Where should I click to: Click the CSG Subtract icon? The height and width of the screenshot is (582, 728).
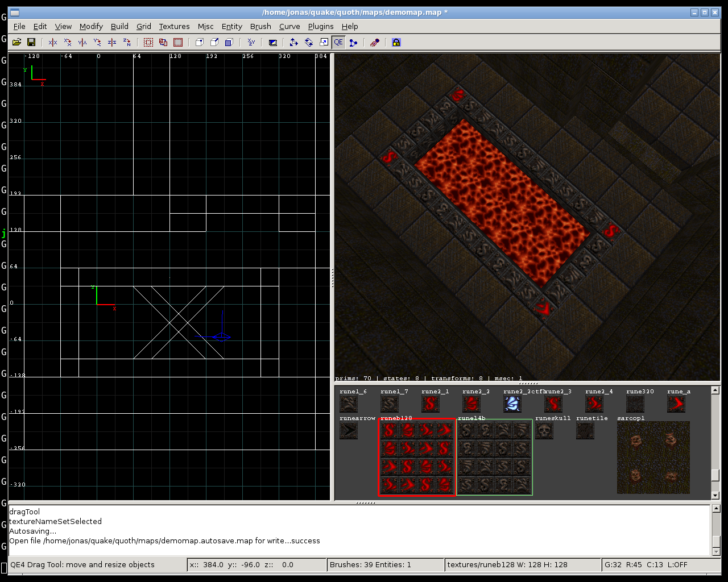(x=200, y=42)
